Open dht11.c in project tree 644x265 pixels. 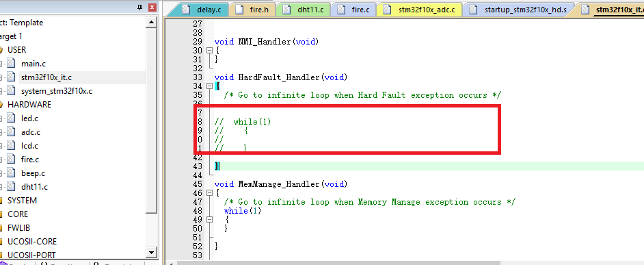click(34, 186)
